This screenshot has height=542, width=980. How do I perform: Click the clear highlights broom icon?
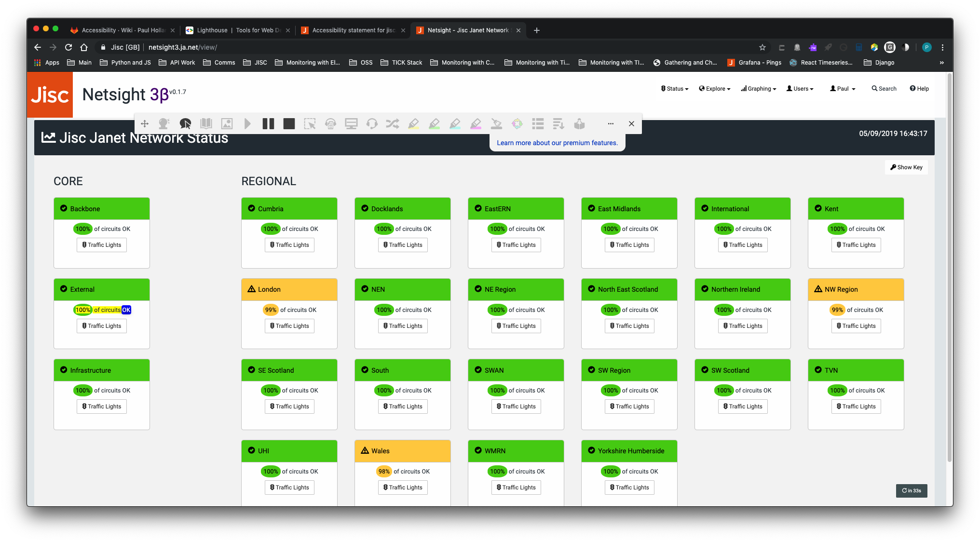click(496, 124)
